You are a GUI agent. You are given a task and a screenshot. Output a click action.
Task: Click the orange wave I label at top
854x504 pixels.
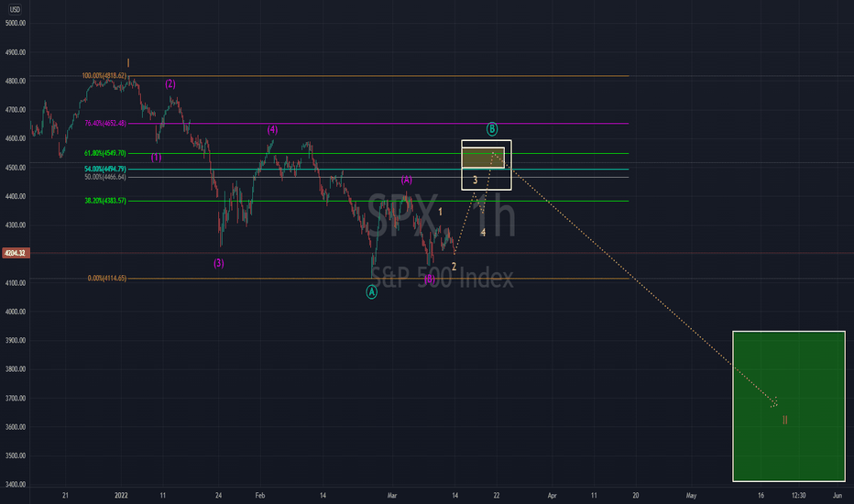pyautogui.click(x=128, y=63)
